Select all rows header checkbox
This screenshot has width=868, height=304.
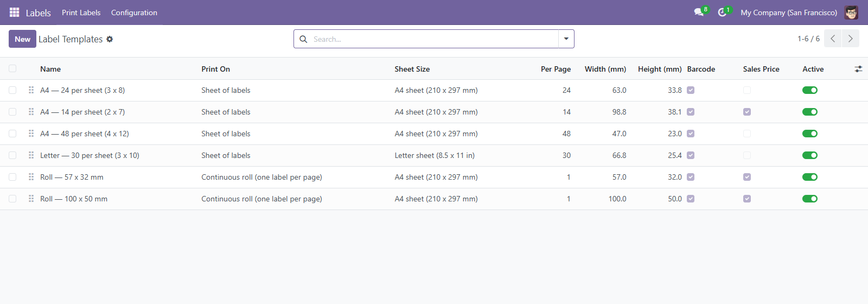(12, 68)
